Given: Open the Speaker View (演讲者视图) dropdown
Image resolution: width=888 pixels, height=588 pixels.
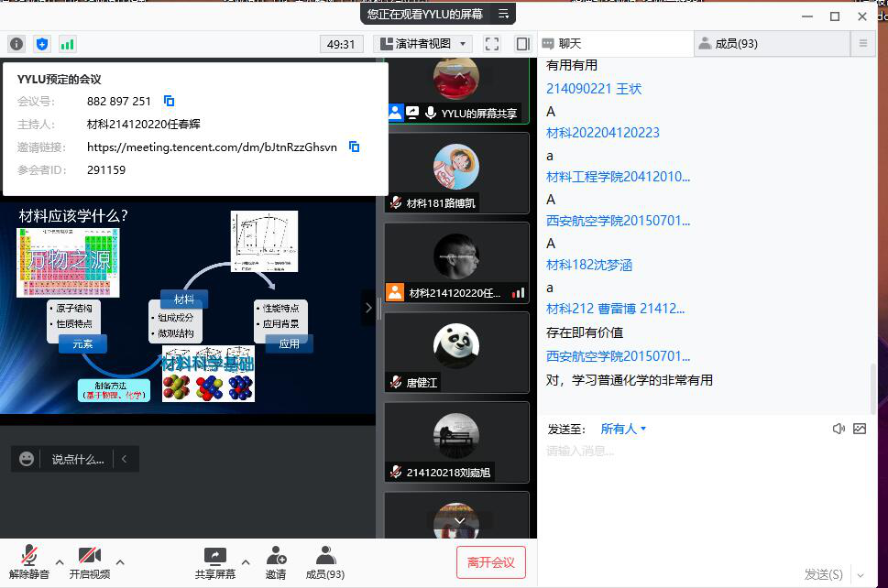Looking at the screenshot, I should point(422,44).
